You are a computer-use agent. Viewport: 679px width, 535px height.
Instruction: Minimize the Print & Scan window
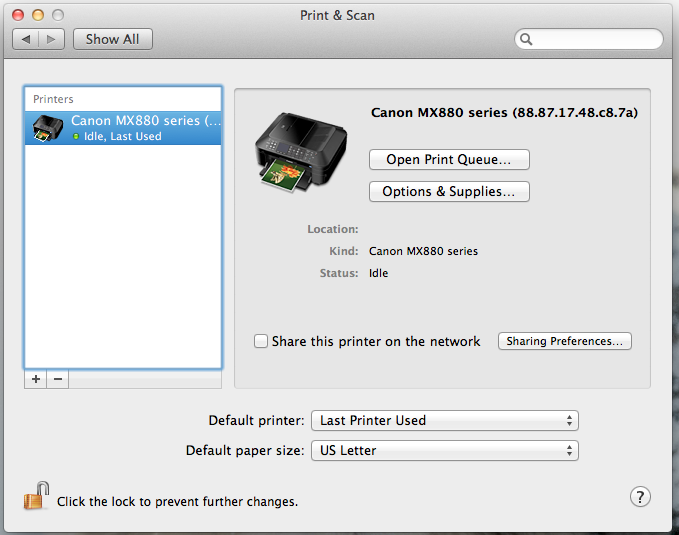point(38,15)
